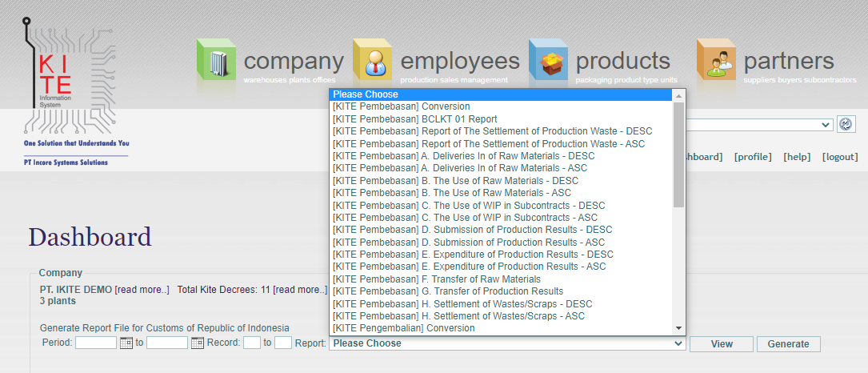
Task: Open the [profile] menu link
Action: click(x=753, y=157)
